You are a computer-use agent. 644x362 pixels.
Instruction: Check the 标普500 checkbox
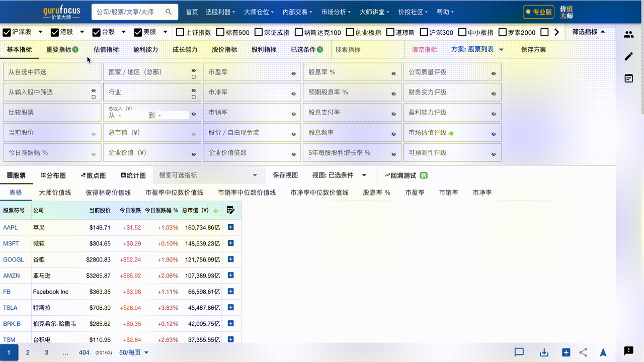point(220,32)
